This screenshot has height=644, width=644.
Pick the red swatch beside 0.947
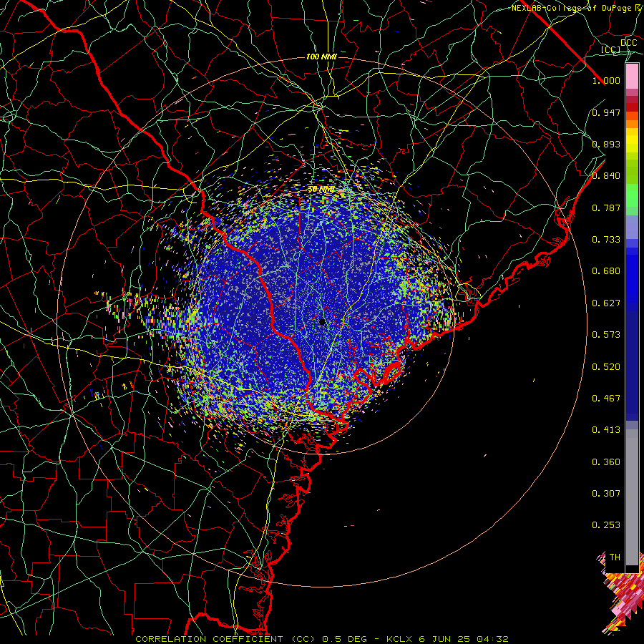(632, 107)
